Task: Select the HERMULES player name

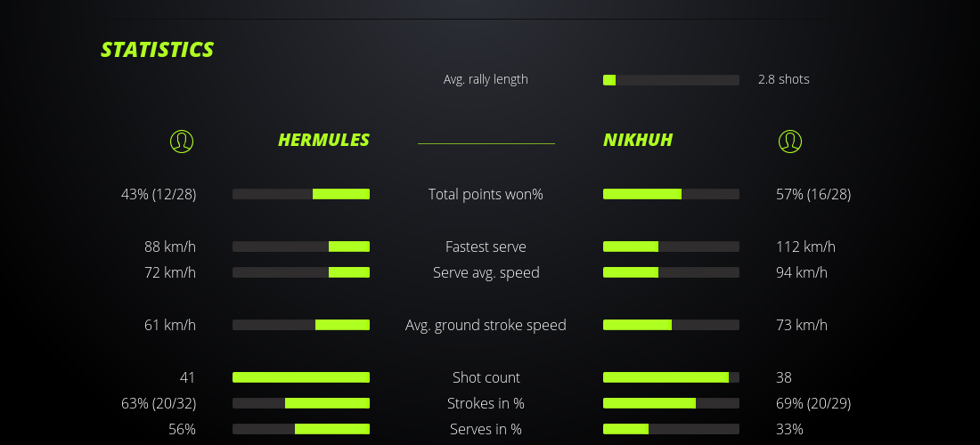Action: [x=323, y=140]
